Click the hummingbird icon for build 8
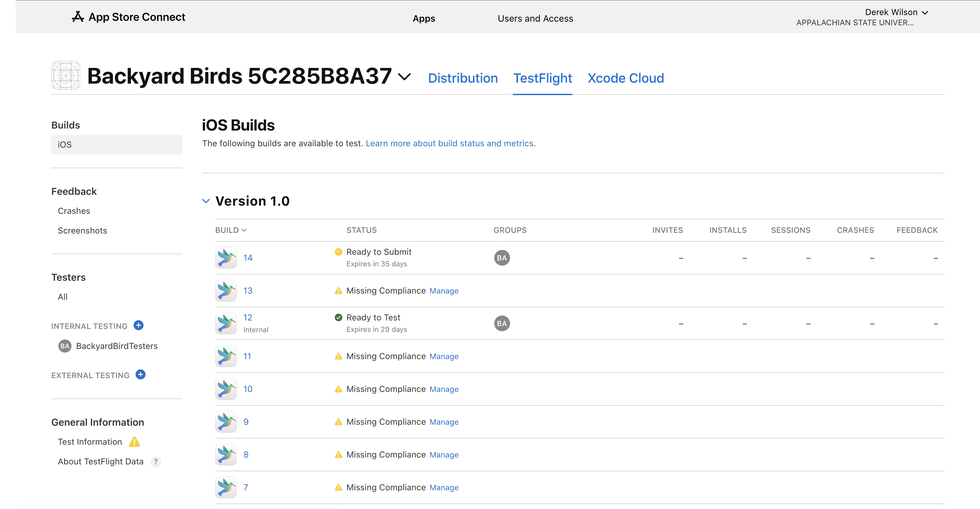Screen dimensions: 980x509 click(x=226, y=454)
